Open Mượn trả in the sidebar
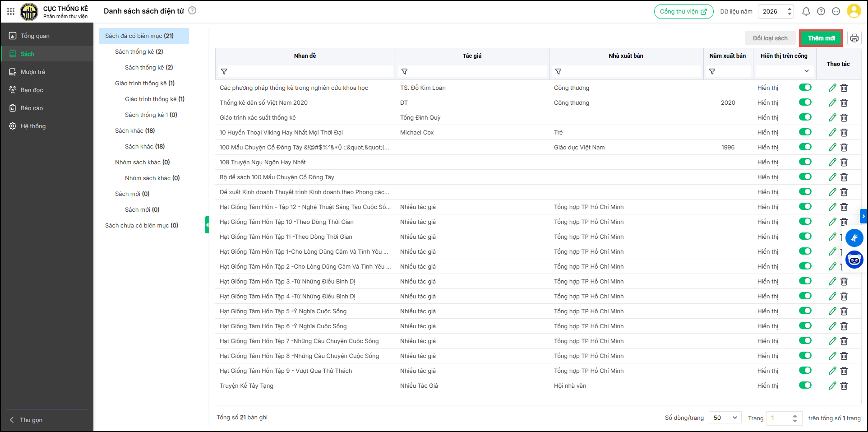The height and width of the screenshot is (432, 868). [32, 72]
